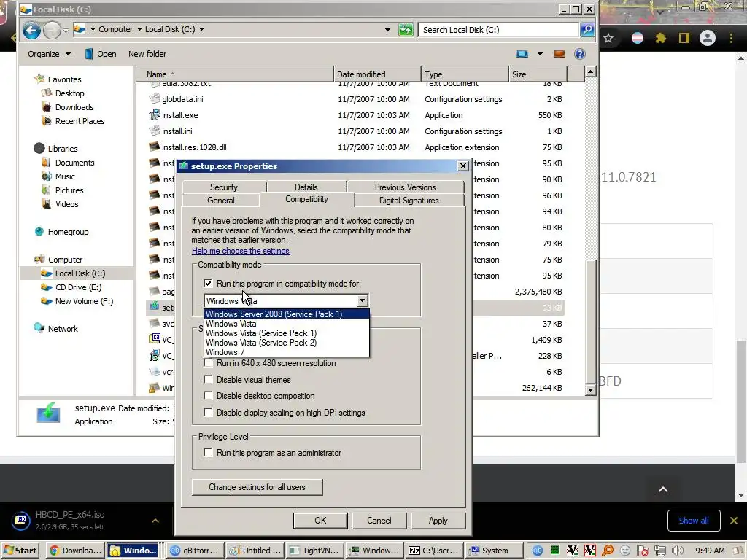Viewport: 747px width, 560px height.
Task: Choose Windows 7 from the list
Action: pyautogui.click(x=286, y=352)
